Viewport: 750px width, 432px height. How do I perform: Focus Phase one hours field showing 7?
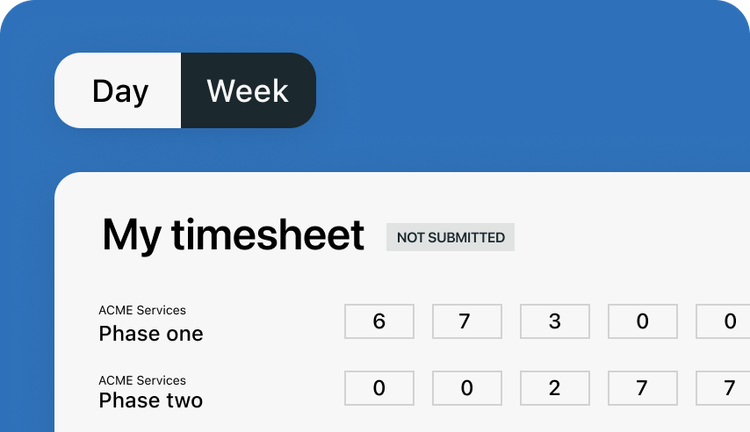tap(467, 321)
